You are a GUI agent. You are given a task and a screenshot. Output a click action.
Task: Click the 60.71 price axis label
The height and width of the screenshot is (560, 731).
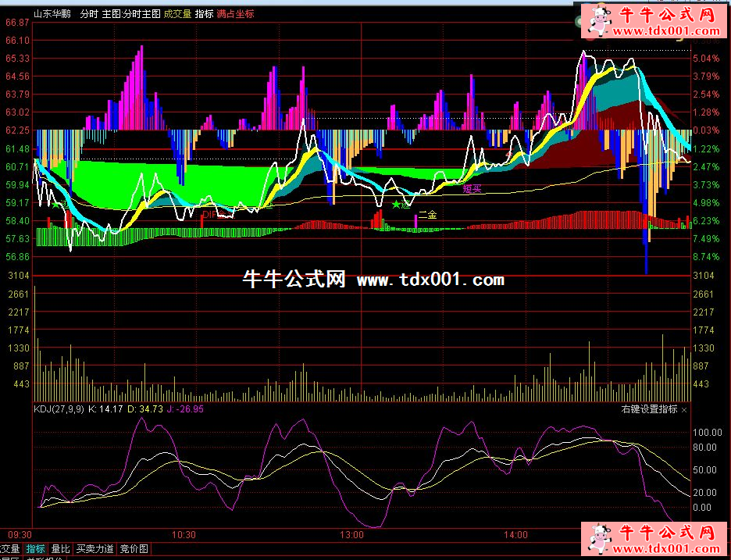pyautogui.click(x=17, y=166)
